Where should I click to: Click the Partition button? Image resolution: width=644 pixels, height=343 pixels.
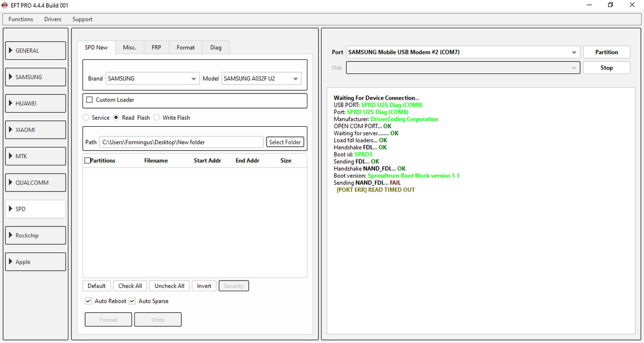click(x=607, y=52)
